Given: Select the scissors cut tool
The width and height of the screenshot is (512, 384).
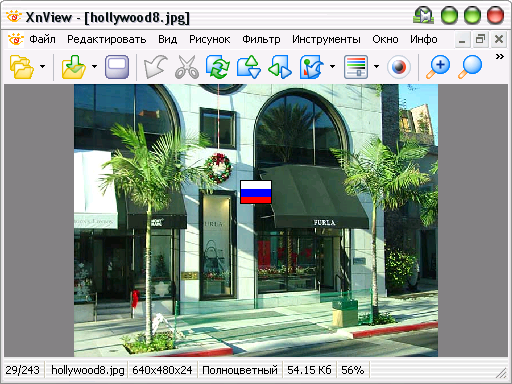Looking at the screenshot, I should (187, 67).
